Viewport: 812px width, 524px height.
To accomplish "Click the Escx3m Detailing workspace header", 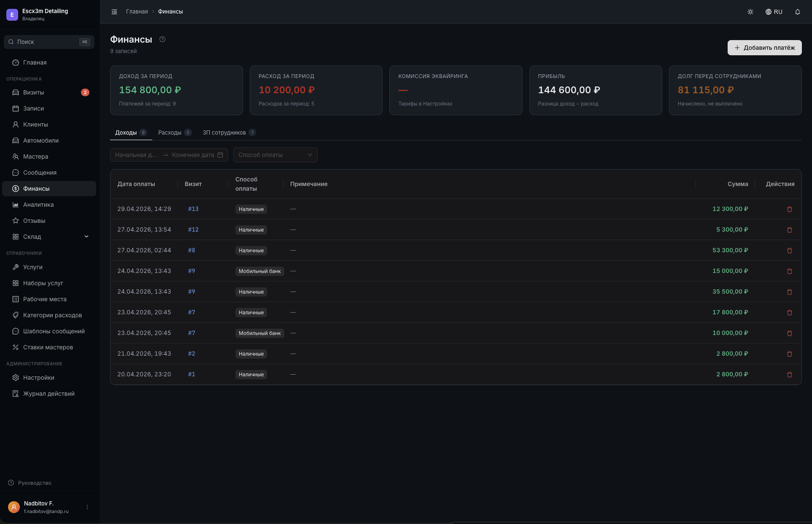I will click(x=49, y=14).
